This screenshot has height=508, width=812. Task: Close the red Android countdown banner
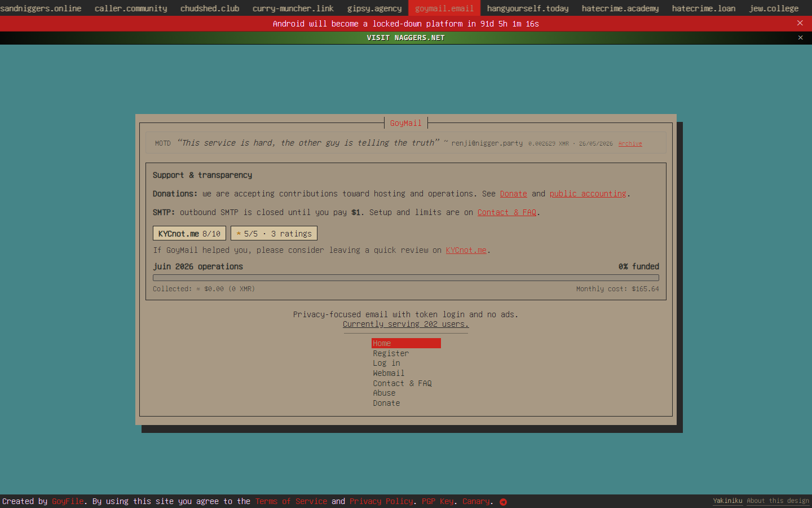(800, 23)
